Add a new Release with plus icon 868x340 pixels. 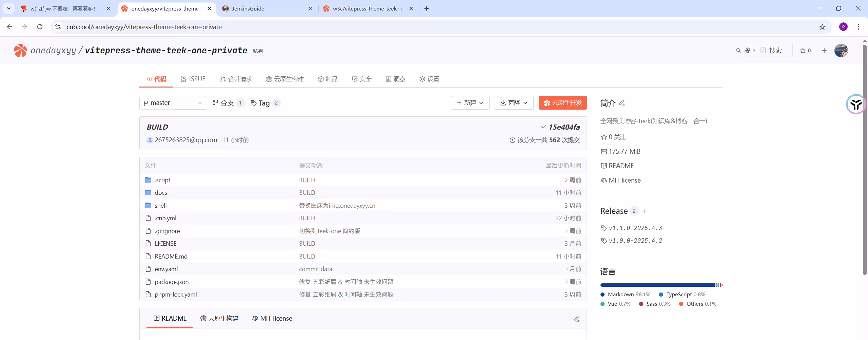645,211
